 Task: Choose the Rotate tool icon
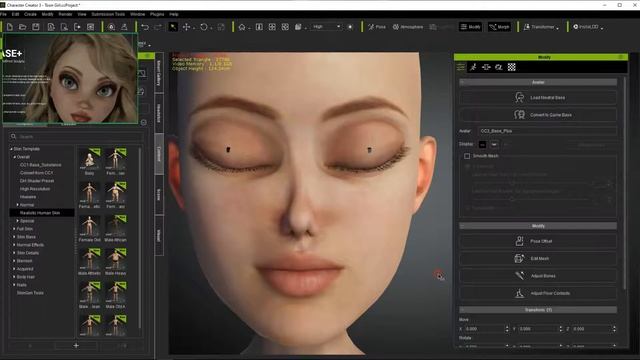204,27
